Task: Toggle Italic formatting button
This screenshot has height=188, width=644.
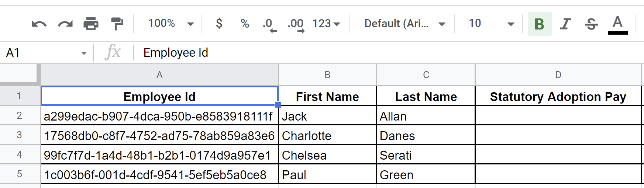Action: pos(565,24)
